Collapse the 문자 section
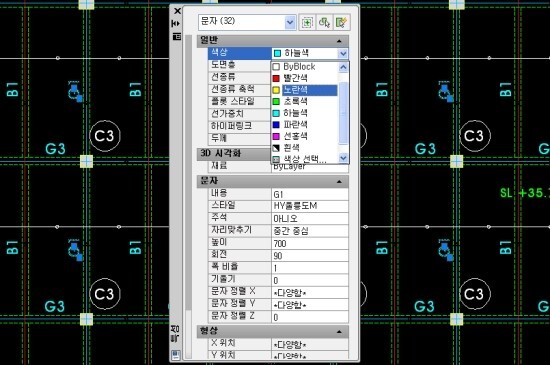 pyautogui.click(x=339, y=182)
